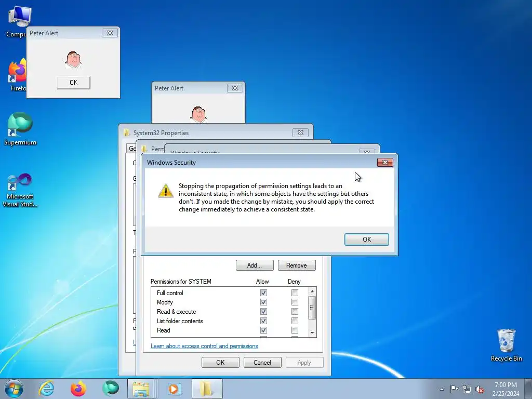Open the Microsoft Visual Studio desktop shortcut
Viewport: 532px width, 399px height.
pos(20,190)
